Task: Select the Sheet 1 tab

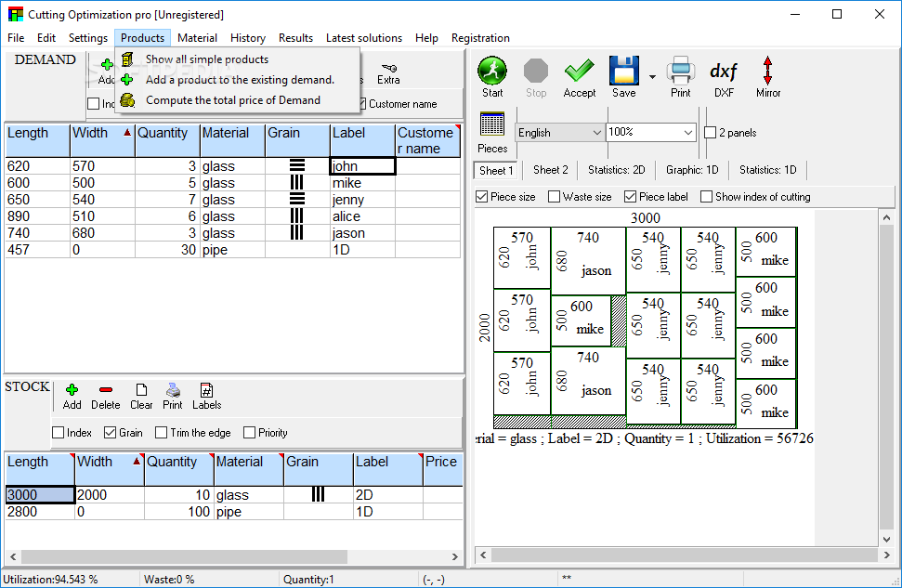Action: [496, 170]
